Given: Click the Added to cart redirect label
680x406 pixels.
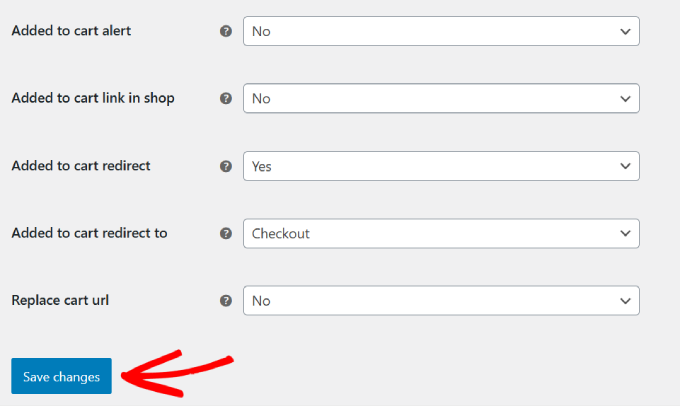Looking at the screenshot, I should 81,166.
